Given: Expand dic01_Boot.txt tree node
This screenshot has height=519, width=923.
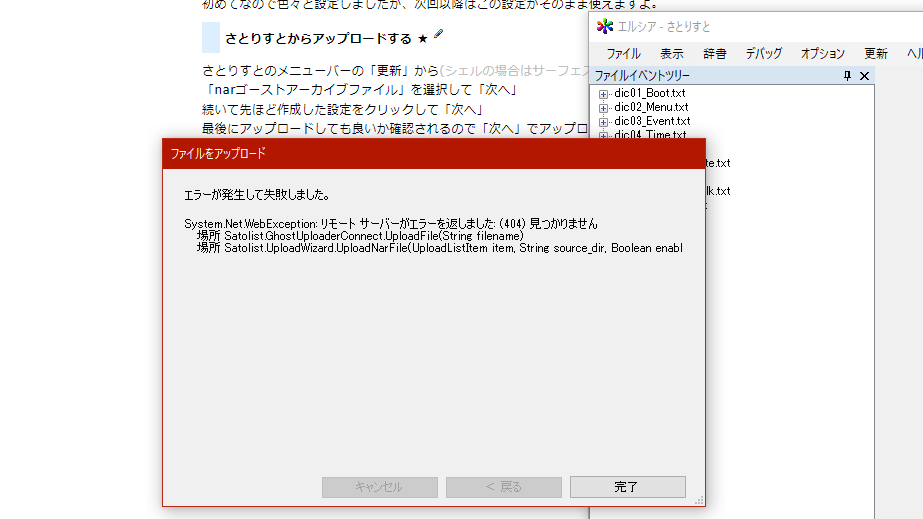Looking at the screenshot, I should coord(603,94).
